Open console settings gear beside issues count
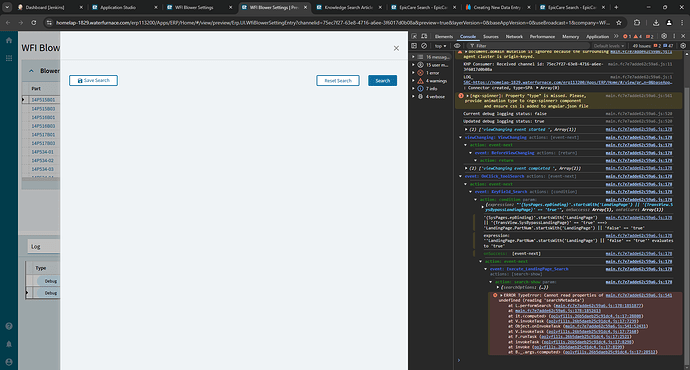The image size is (690, 370). [x=683, y=46]
